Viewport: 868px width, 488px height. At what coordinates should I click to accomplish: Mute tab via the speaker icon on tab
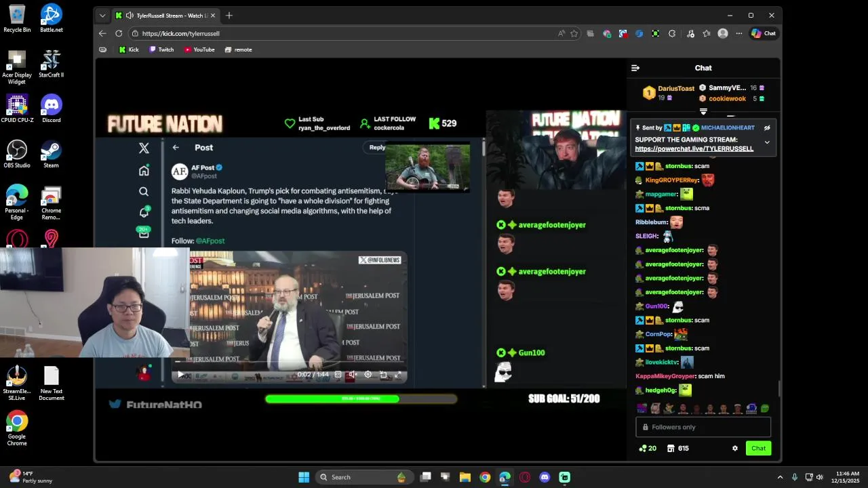point(130,16)
